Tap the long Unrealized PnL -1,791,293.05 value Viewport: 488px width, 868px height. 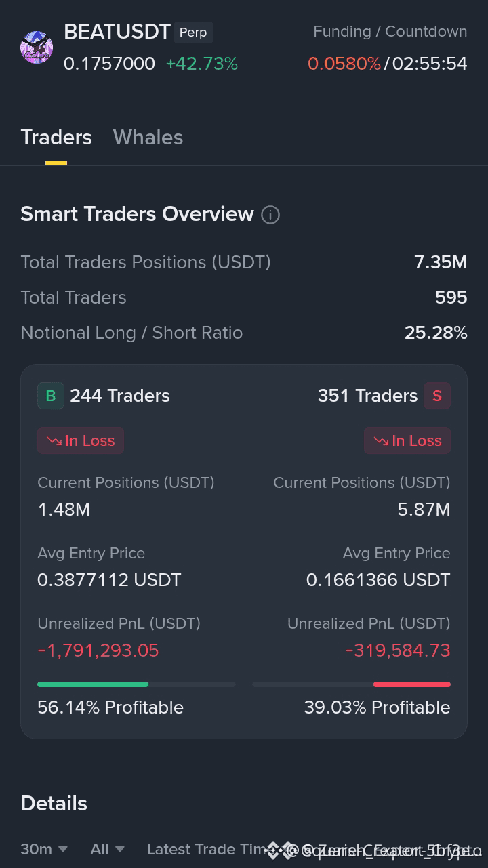98,650
